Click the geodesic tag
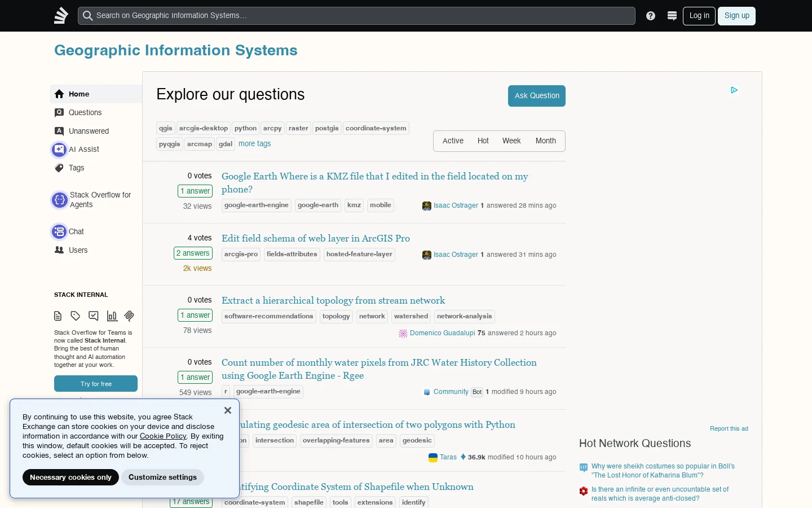The height and width of the screenshot is (508, 812). [x=417, y=441]
